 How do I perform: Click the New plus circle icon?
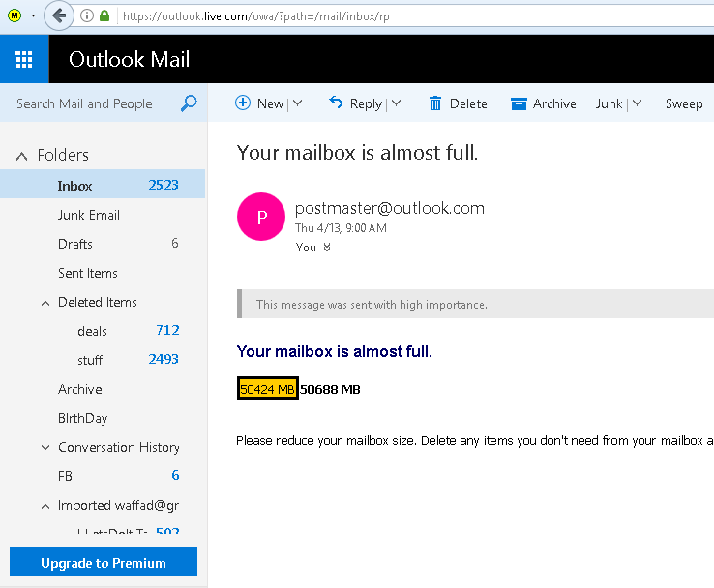[x=243, y=103]
